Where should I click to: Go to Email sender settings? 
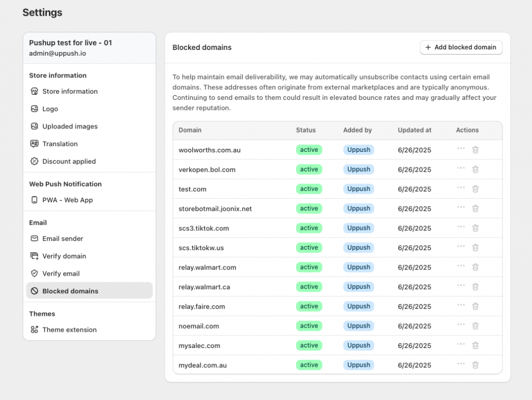point(62,239)
